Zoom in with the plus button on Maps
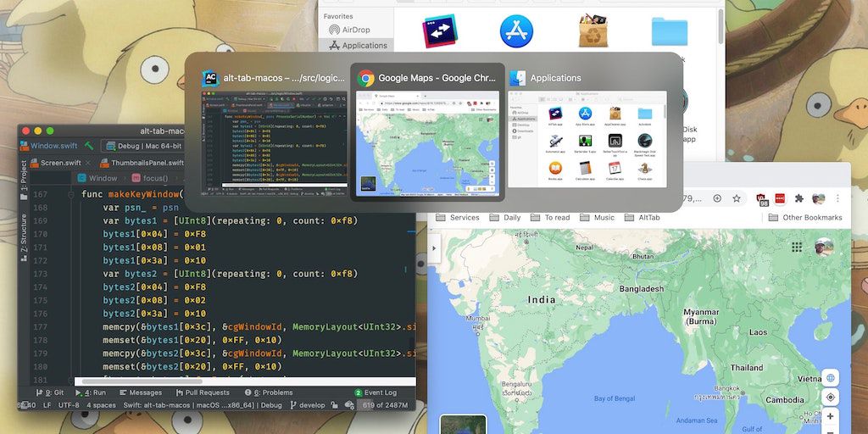The image size is (868, 434). point(831,416)
